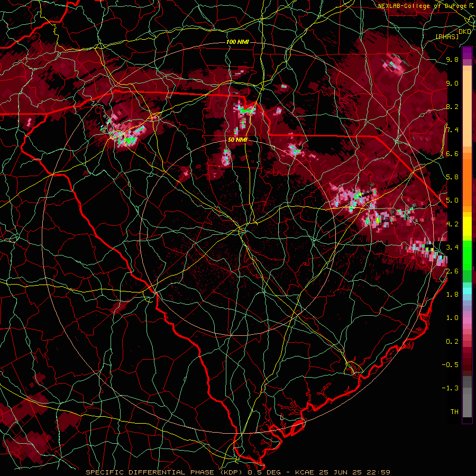The height and width of the screenshot is (476, 476).
Task: Click the 1.8 scale value label
Action: [452, 294]
